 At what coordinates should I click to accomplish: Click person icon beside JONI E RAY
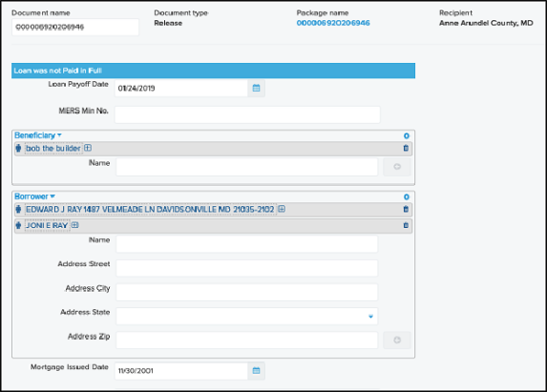pos(18,225)
